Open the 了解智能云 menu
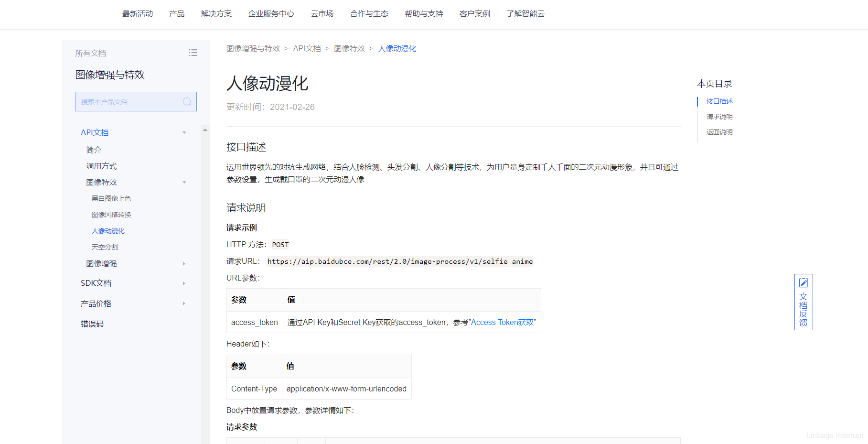The height and width of the screenshot is (444, 868). point(525,14)
